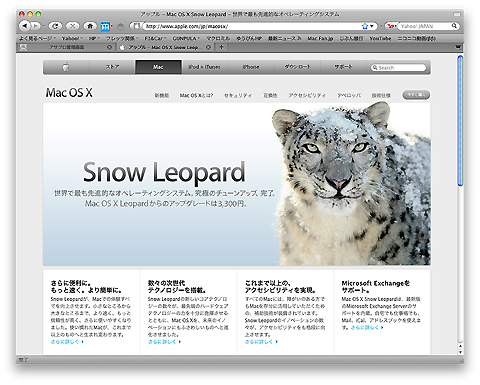Screen dimensions: 480x385
Task: Reload the page with the Reload button
Action: pyautogui.click(x=55, y=26)
